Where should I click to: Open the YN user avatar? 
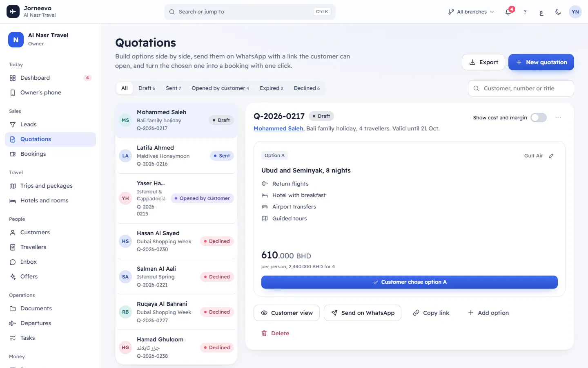(575, 12)
